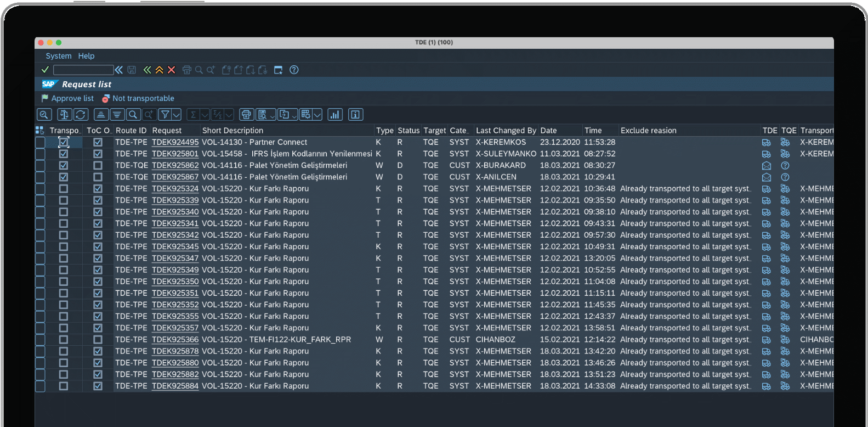Image resolution: width=868 pixels, height=427 pixels.
Task: Click the Refresh icon in list toolbar
Action: (x=81, y=114)
